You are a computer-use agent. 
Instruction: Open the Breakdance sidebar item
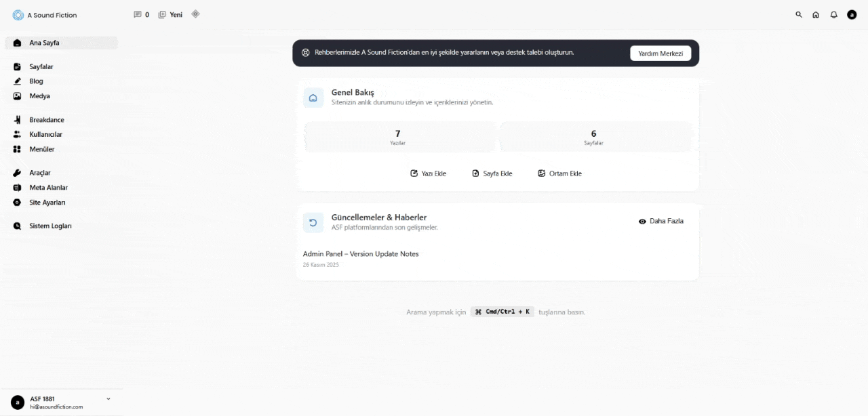(47, 120)
